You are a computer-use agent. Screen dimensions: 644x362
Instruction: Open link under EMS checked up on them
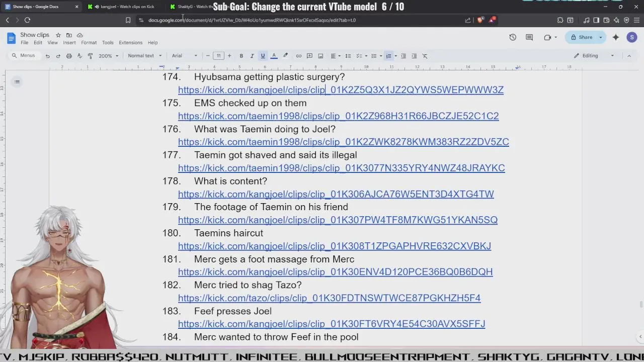[x=338, y=116]
